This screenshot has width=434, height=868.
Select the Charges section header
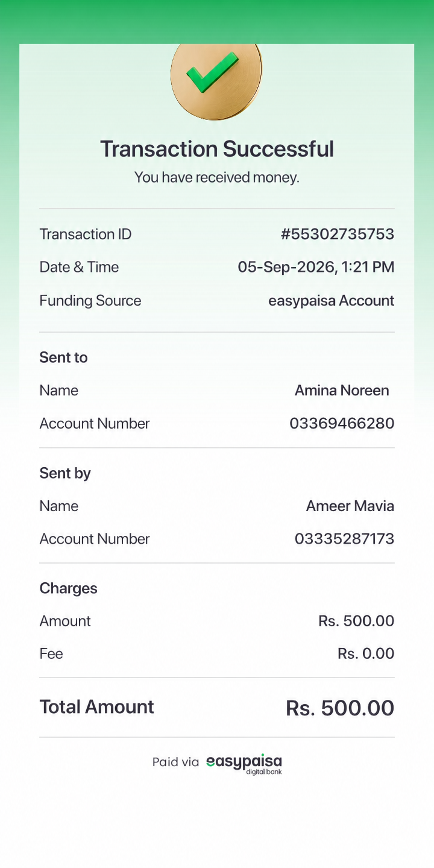(x=69, y=588)
